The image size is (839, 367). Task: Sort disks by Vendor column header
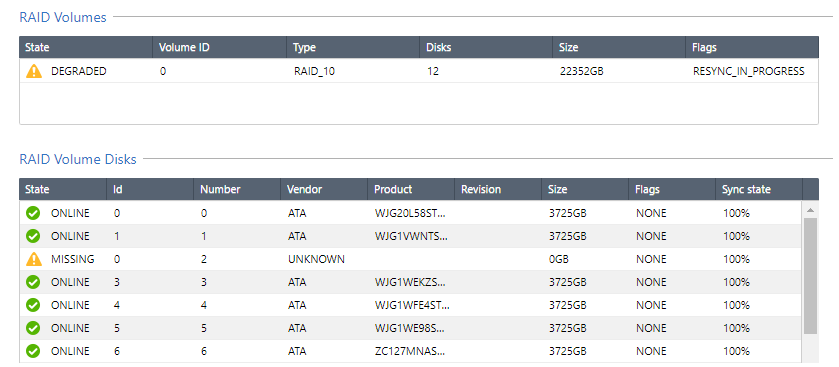coord(324,189)
